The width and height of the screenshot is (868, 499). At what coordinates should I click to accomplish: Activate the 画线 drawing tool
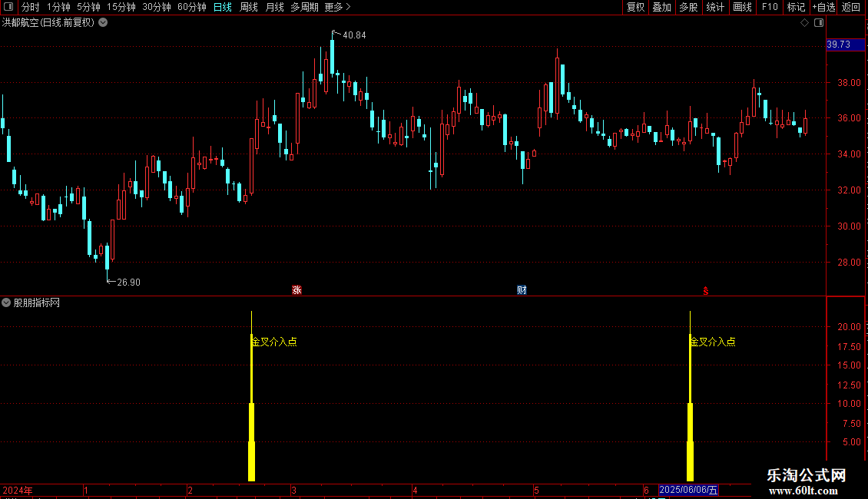[x=742, y=7]
